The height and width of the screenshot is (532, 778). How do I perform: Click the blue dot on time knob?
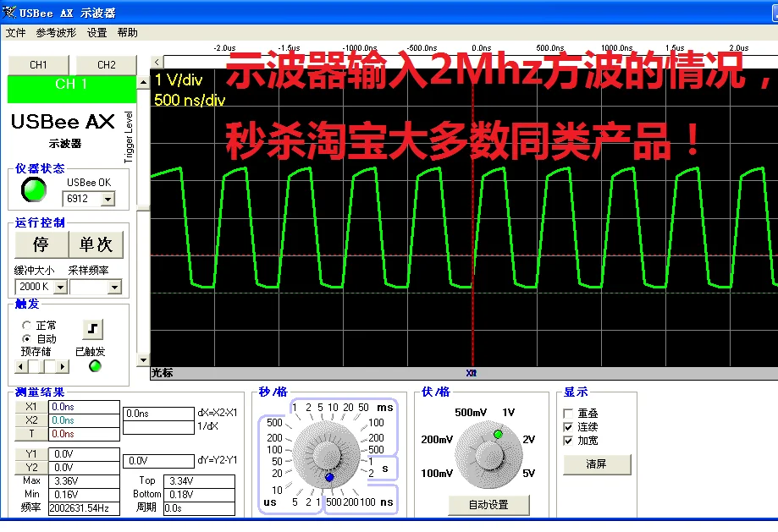[x=329, y=477]
